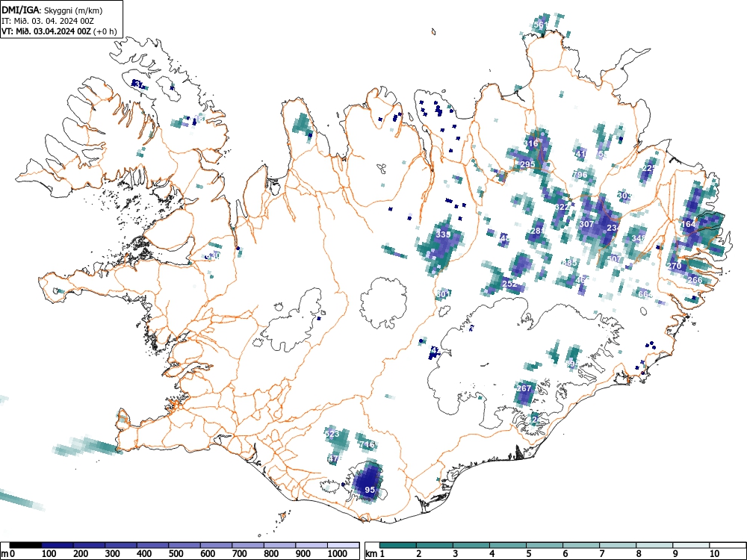Click the visibility value '507' on the map

pyautogui.click(x=615, y=259)
